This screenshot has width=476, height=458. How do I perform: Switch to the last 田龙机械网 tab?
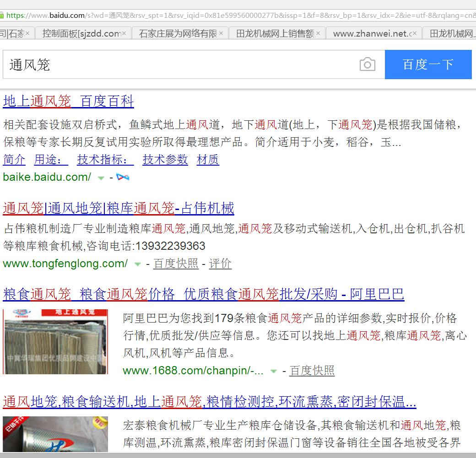pos(449,33)
